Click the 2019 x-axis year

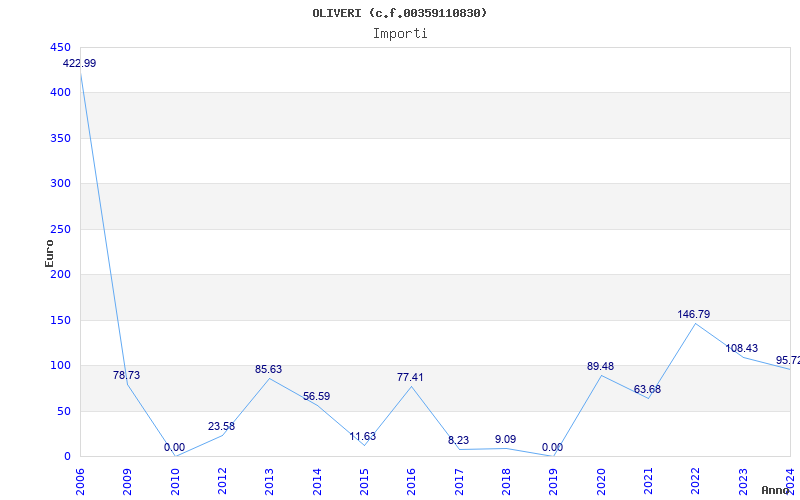(x=554, y=481)
